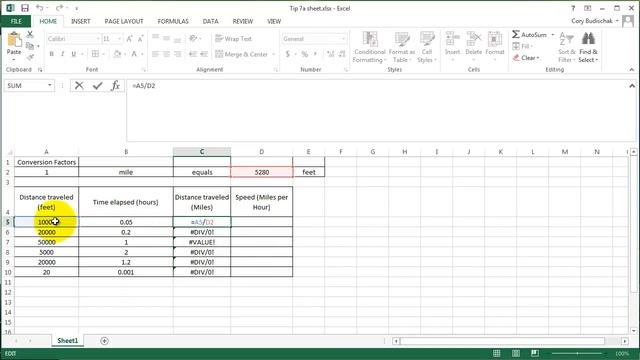Viewport: 640px width, 360px height.
Task: Switch to the INSERT tab
Action: (x=80, y=21)
